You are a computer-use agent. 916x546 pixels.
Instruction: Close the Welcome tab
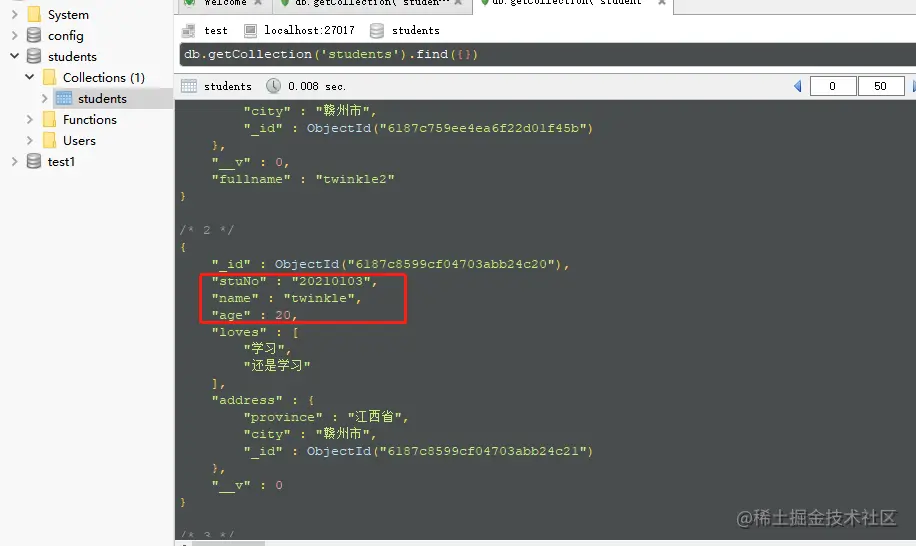pyautogui.click(x=258, y=3)
